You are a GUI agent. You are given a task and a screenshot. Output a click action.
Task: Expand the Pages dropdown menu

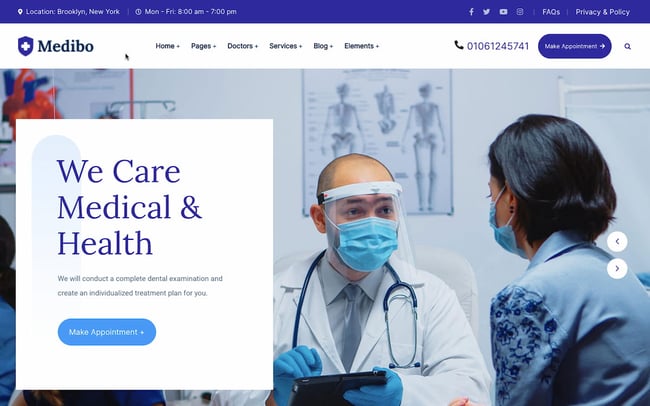tap(204, 46)
